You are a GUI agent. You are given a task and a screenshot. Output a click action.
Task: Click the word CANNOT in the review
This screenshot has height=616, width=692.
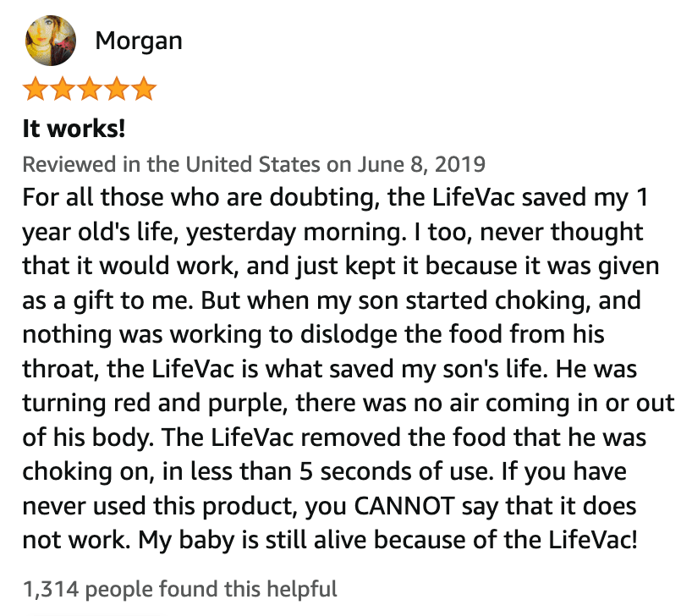[x=404, y=506]
